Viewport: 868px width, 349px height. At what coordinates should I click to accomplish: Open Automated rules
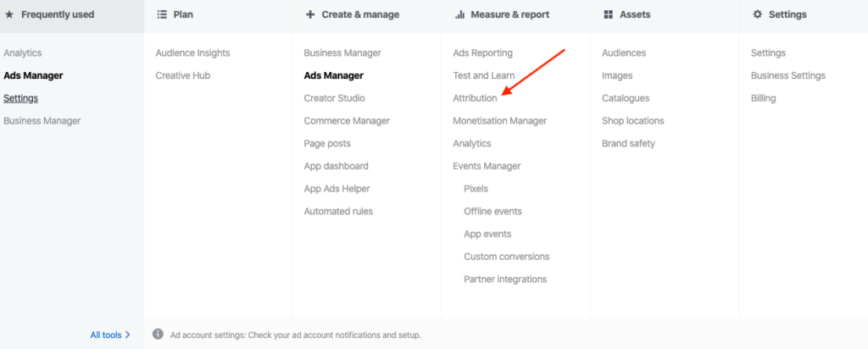(338, 212)
